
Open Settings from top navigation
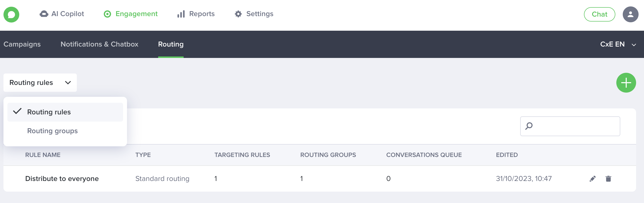pyautogui.click(x=254, y=14)
